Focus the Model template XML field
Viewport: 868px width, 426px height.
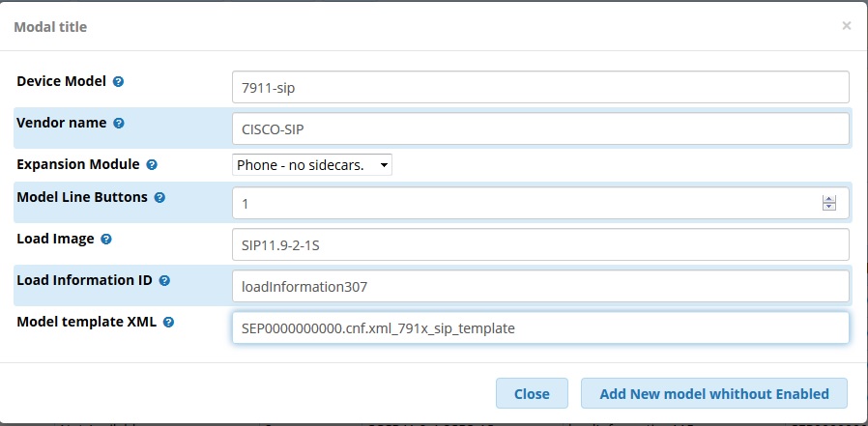coord(540,327)
